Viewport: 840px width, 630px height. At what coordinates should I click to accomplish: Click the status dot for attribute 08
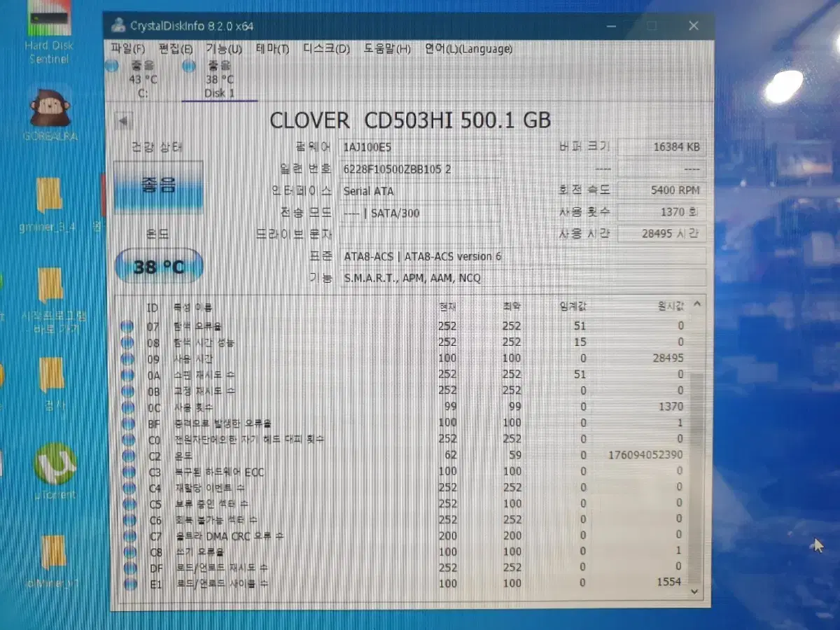pos(127,342)
